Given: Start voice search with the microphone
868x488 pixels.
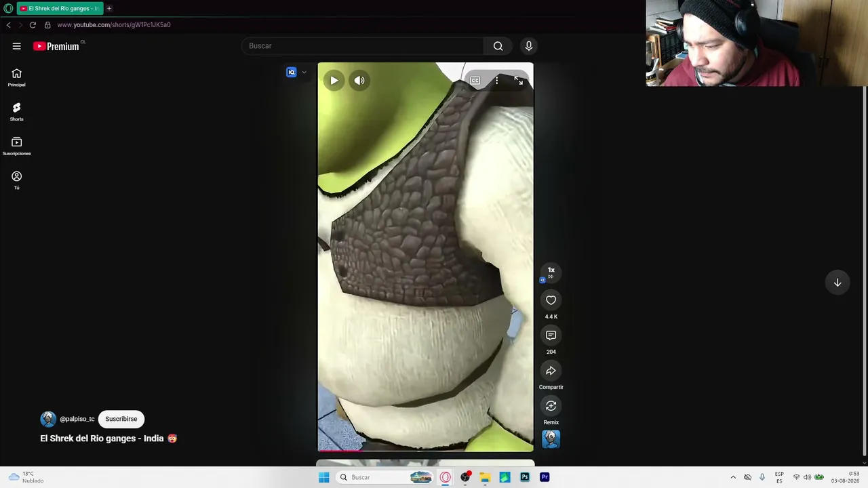Looking at the screenshot, I should 529,46.
